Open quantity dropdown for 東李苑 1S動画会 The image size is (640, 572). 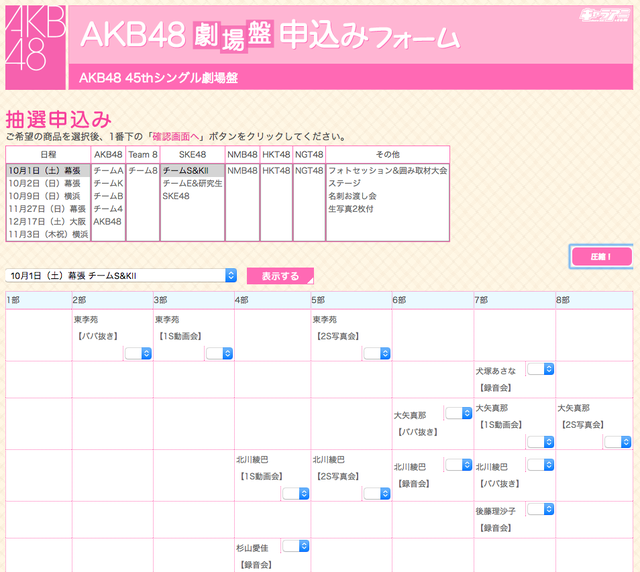(x=219, y=353)
